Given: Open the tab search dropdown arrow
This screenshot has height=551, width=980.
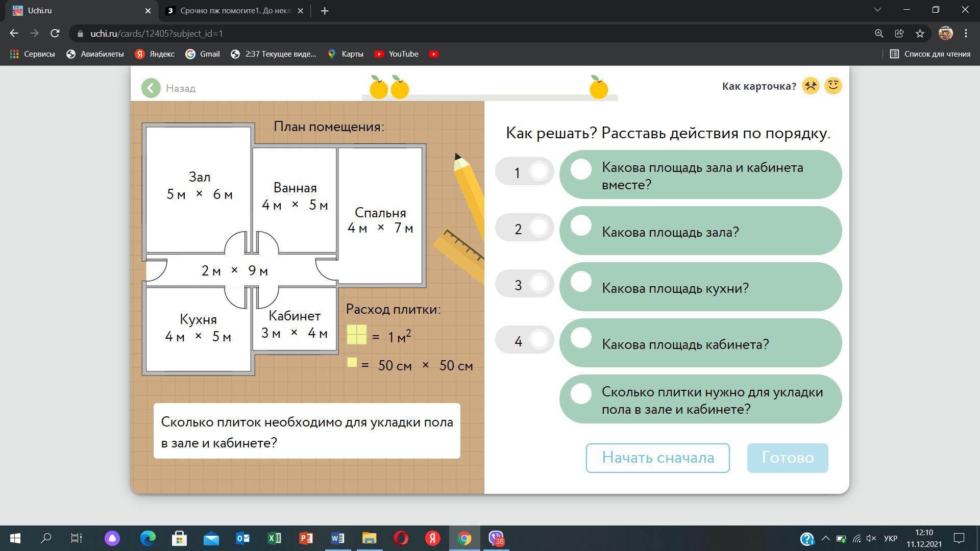Looking at the screenshot, I should click(878, 10).
